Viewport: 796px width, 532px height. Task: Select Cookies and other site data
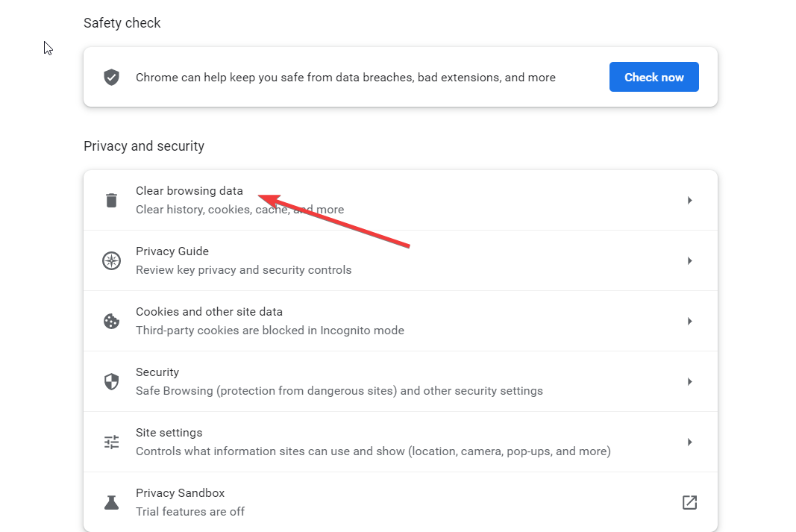[401, 321]
